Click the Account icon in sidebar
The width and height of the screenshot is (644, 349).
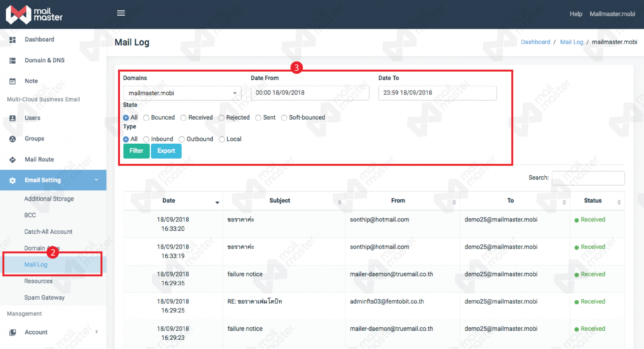tap(12, 332)
